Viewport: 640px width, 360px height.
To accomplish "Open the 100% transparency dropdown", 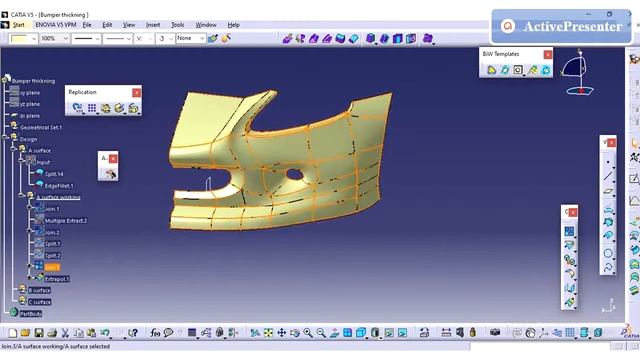I will tap(54, 39).
